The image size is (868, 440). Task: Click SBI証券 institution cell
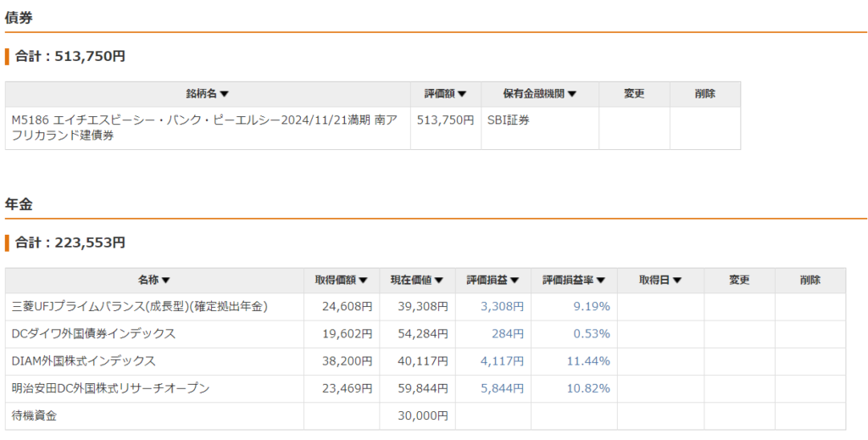[509, 120]
